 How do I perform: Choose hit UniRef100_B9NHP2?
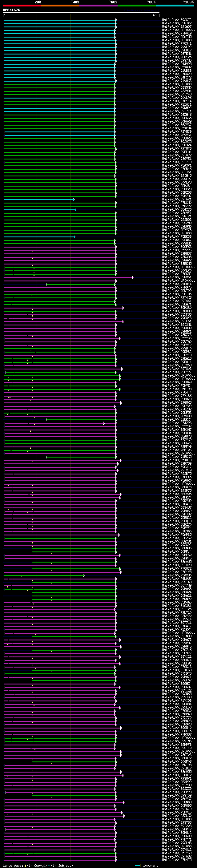177,108
